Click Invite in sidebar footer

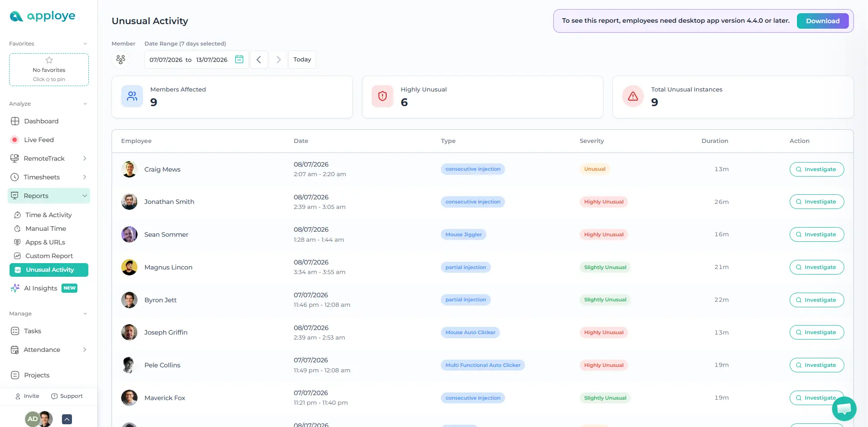pos(27,396)
